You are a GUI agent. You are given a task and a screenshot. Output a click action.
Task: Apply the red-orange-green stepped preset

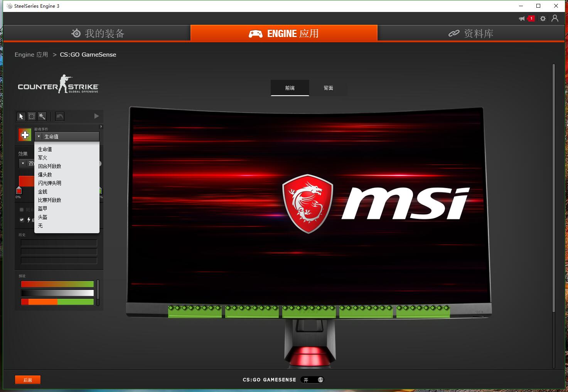click(x=57, y=302)
